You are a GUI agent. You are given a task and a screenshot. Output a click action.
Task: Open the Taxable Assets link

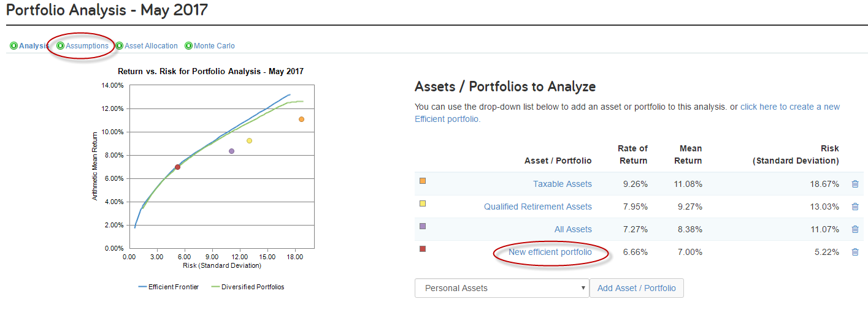[x=563, y=184]
